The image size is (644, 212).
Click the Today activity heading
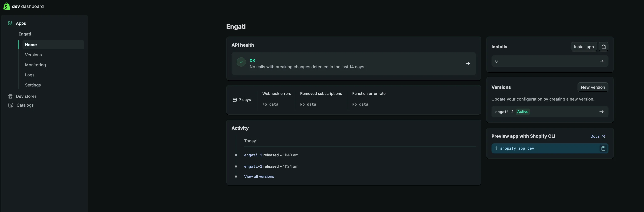point(250,141)
